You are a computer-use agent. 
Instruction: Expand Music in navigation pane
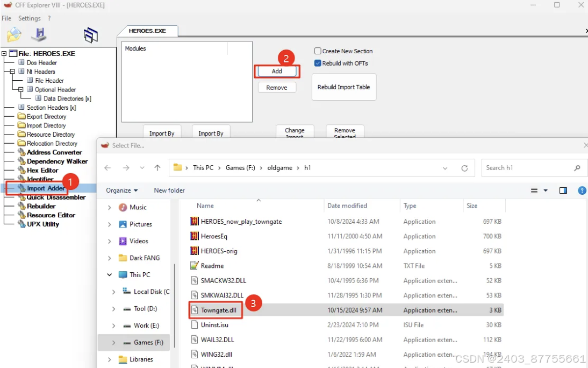point(109,207)
